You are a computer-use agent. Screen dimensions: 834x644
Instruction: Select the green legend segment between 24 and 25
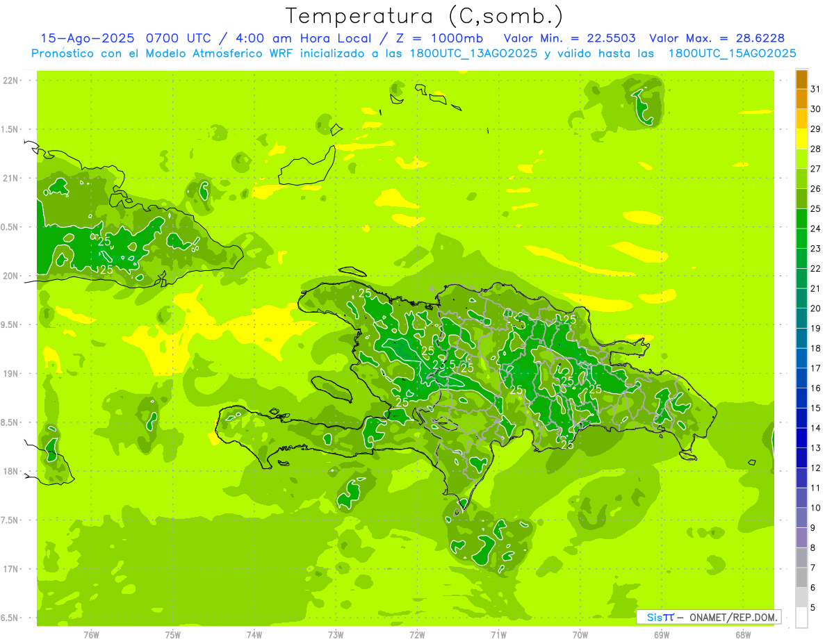(x=801, y=219)
